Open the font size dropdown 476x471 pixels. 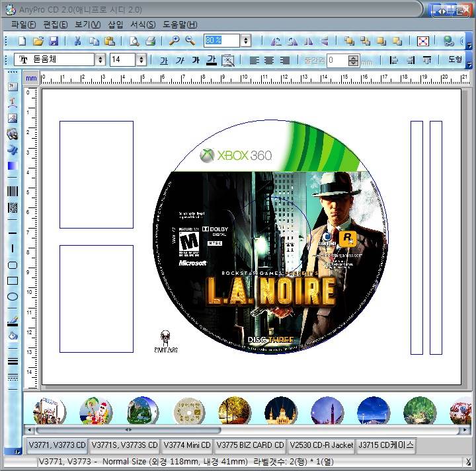(x=141, y=59)
